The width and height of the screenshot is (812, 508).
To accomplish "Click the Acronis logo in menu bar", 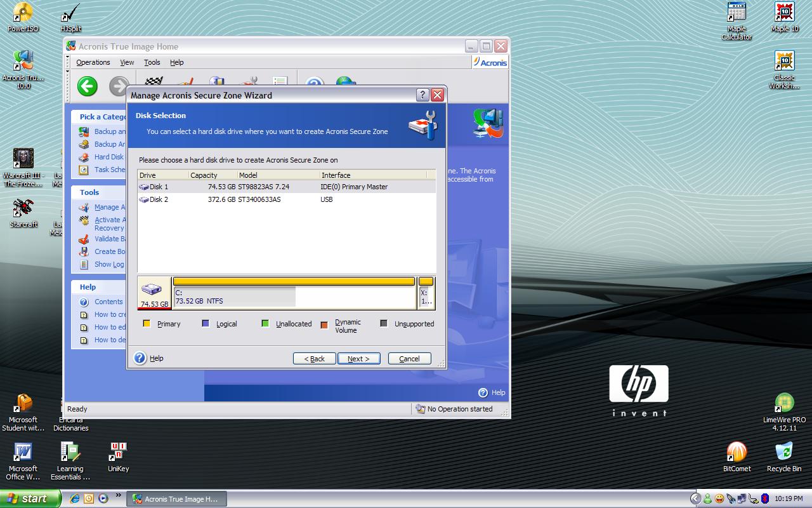I will 490,62.
